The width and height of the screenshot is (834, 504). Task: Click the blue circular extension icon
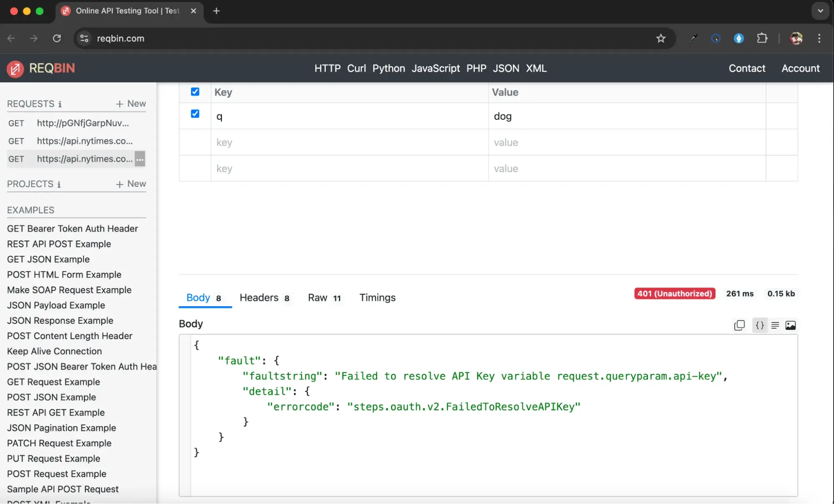(x=716, y=38)
